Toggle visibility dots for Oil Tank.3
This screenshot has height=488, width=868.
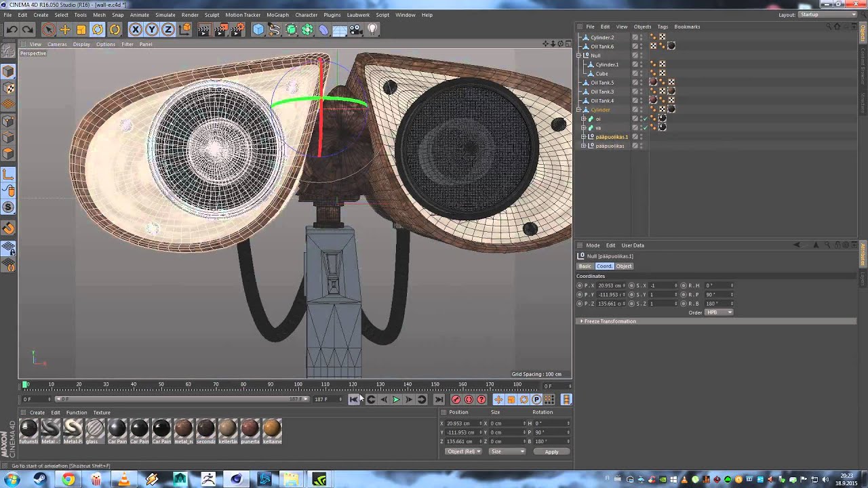pyautogui.click(x=641, y=91)
